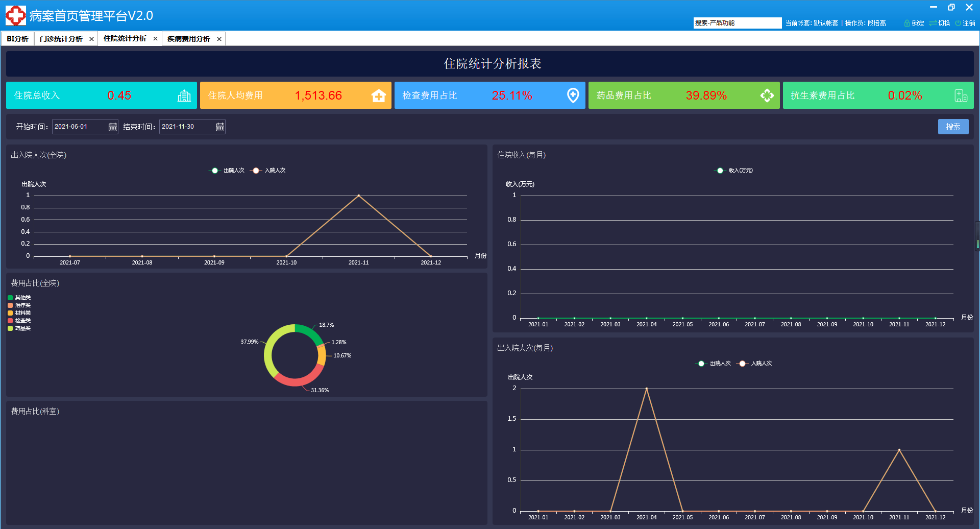Toggle 收入(万元) legend in 住院收入 chart
The image size is (980, 529).
pyautogui.click(x=733, y=171)
